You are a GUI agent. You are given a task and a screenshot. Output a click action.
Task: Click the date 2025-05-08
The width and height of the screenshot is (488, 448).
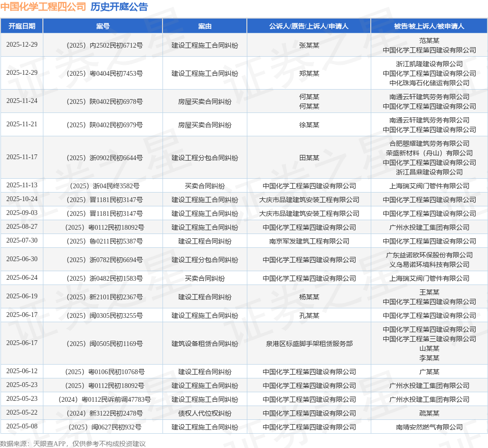point(22,427)
